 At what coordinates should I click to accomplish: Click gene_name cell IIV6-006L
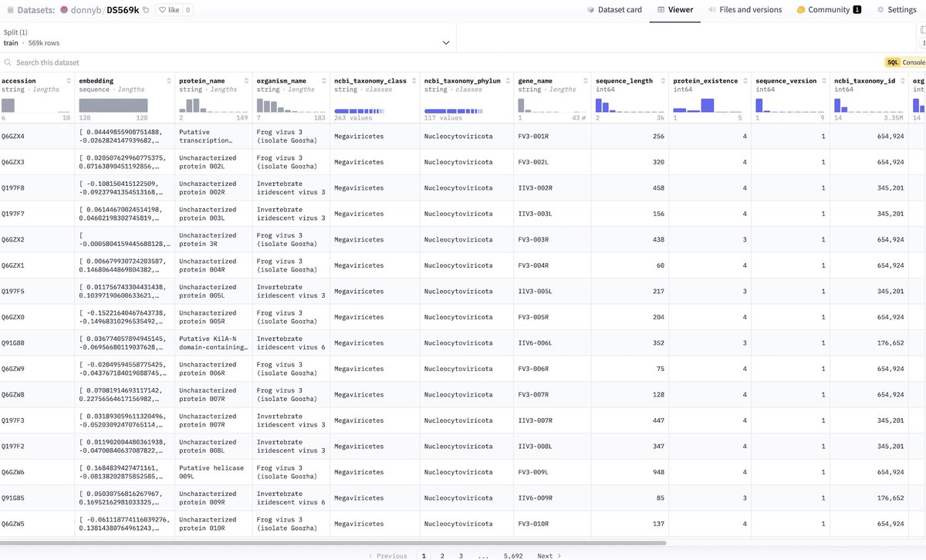point(536,343)
